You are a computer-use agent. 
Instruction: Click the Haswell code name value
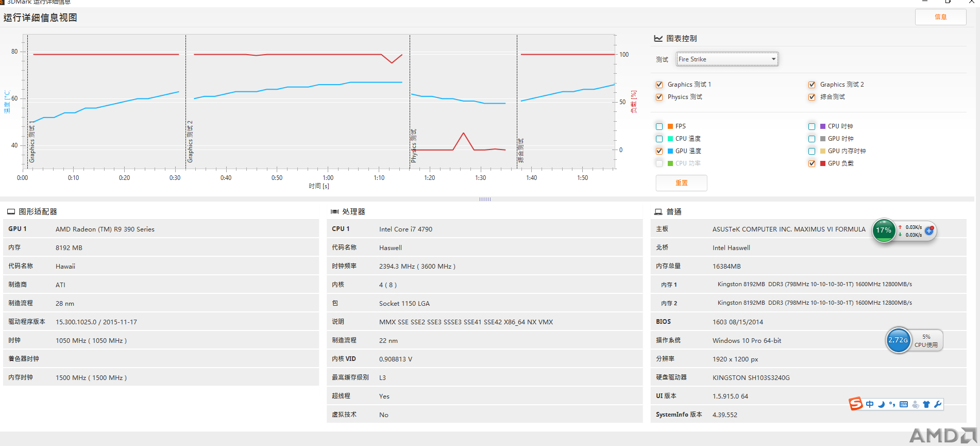tap(391, 248)
